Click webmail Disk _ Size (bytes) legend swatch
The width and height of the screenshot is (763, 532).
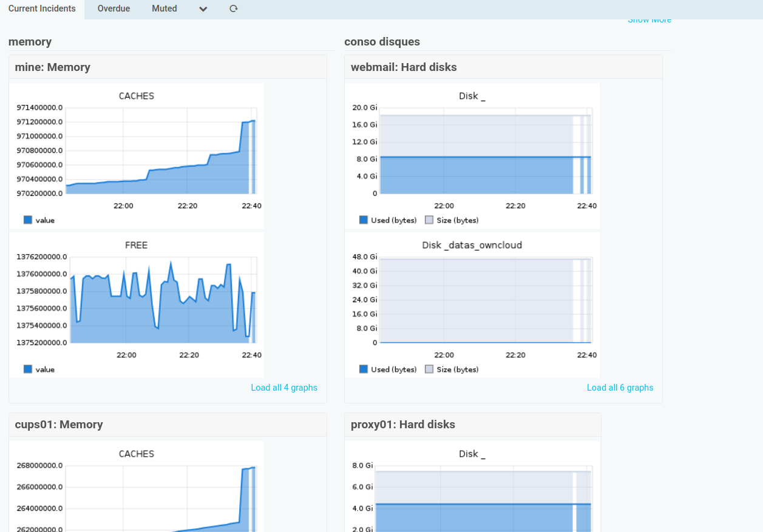tap(429, 220)
